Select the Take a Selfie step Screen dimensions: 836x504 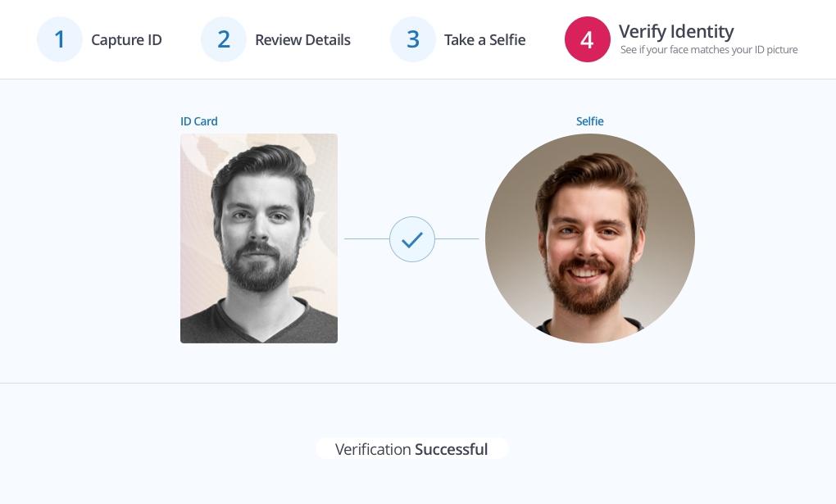(484, 40)
